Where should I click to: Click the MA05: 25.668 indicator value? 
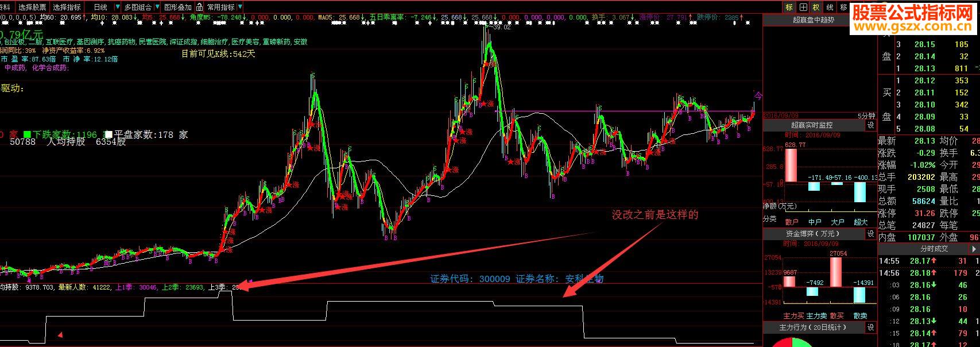click(x=340, y=18)
